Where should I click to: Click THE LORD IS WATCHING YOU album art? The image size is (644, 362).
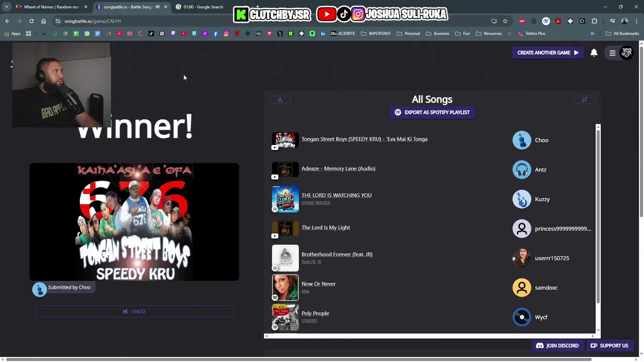point(285,199)
